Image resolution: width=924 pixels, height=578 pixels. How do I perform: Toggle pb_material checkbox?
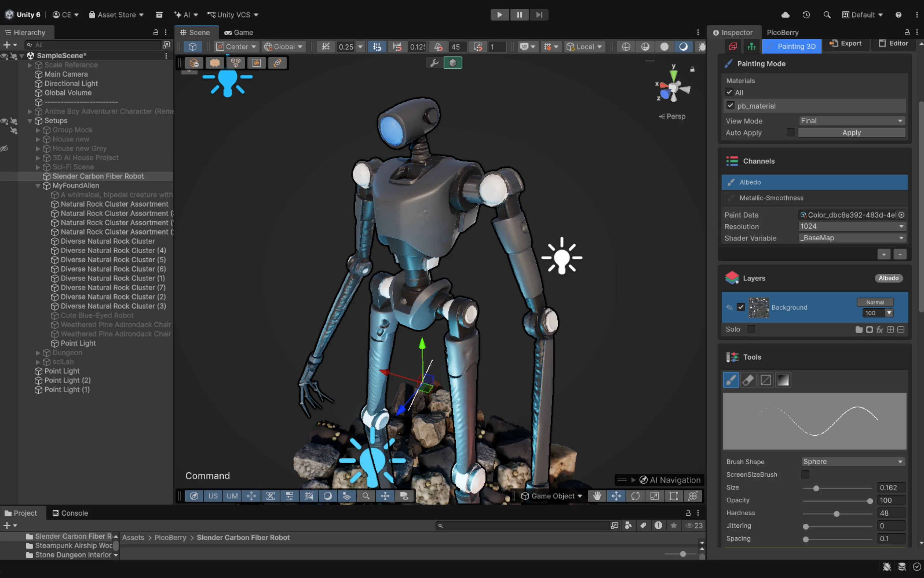tap(730, 105)
